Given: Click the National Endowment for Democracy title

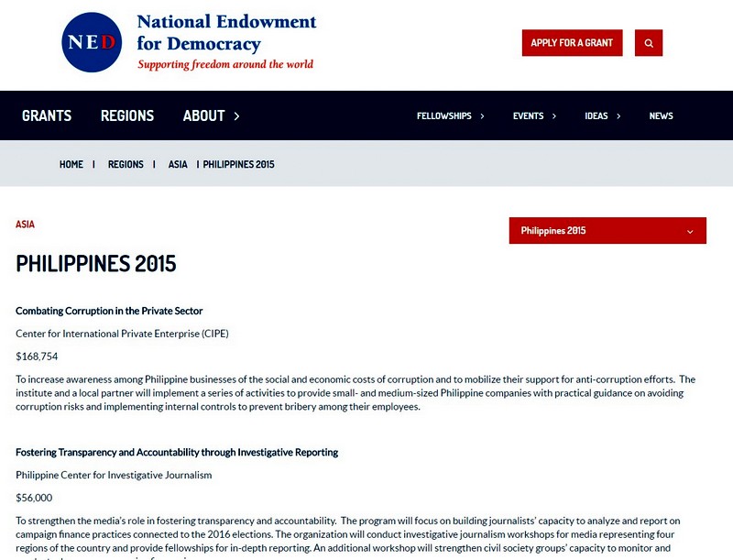Looking at the screenshot, I should coord(226,32).
